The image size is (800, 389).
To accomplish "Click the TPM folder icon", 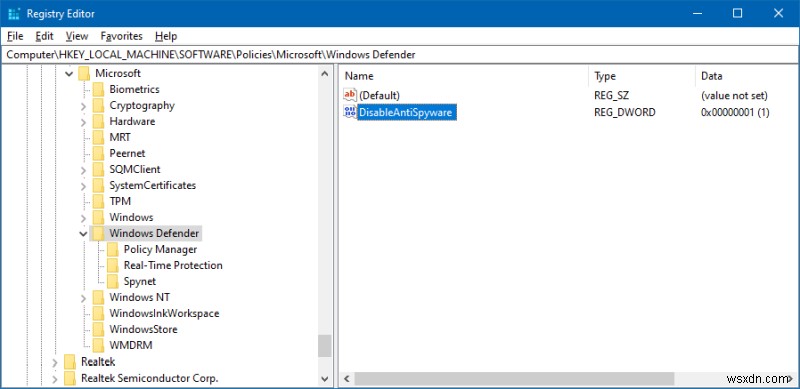I will coord(98,201).
